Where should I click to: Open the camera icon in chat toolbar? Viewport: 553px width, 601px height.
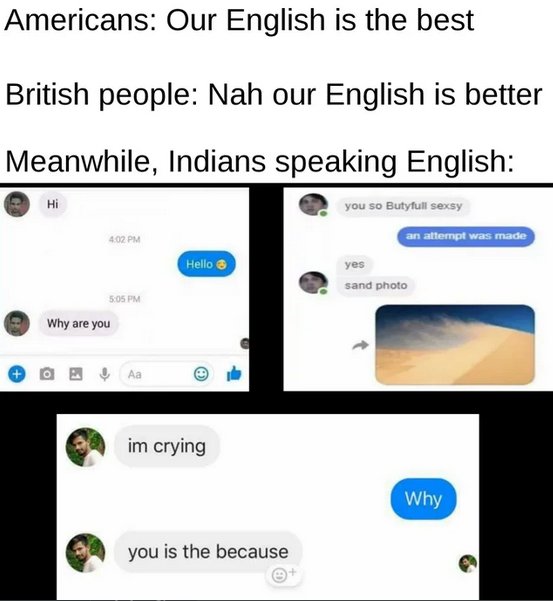point(47,373)
